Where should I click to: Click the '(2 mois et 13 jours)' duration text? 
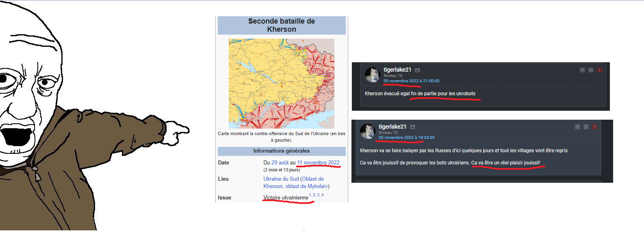282,170
